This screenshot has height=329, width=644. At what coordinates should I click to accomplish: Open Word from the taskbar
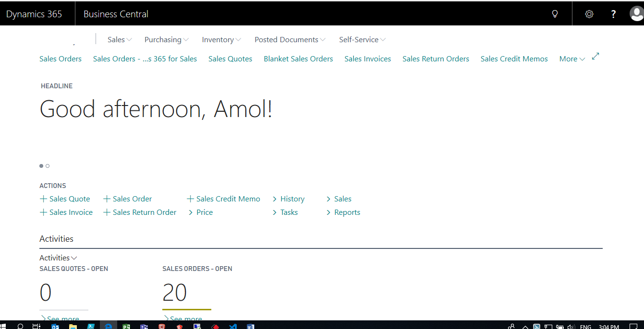(250, 326)
